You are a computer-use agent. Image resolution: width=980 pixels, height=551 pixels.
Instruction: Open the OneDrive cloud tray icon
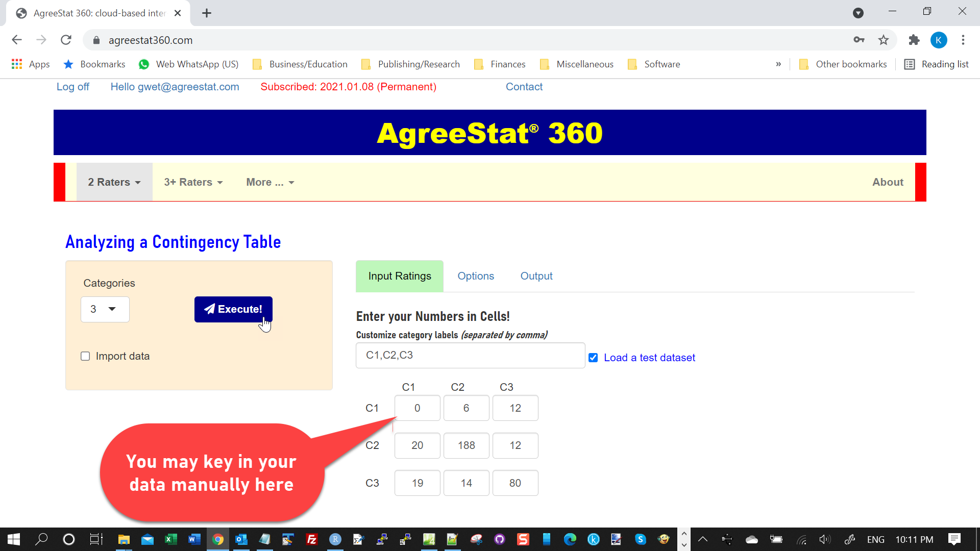coord(751,539)
